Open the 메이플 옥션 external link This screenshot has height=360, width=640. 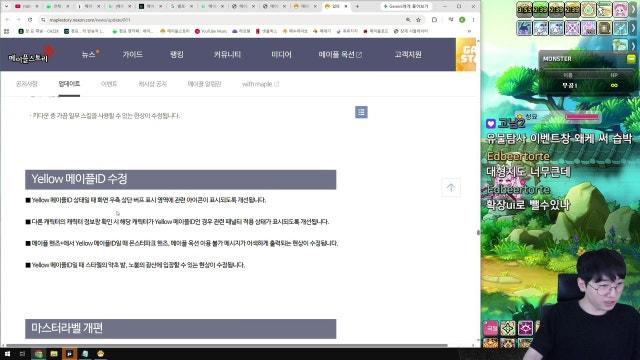pos(340,54)
